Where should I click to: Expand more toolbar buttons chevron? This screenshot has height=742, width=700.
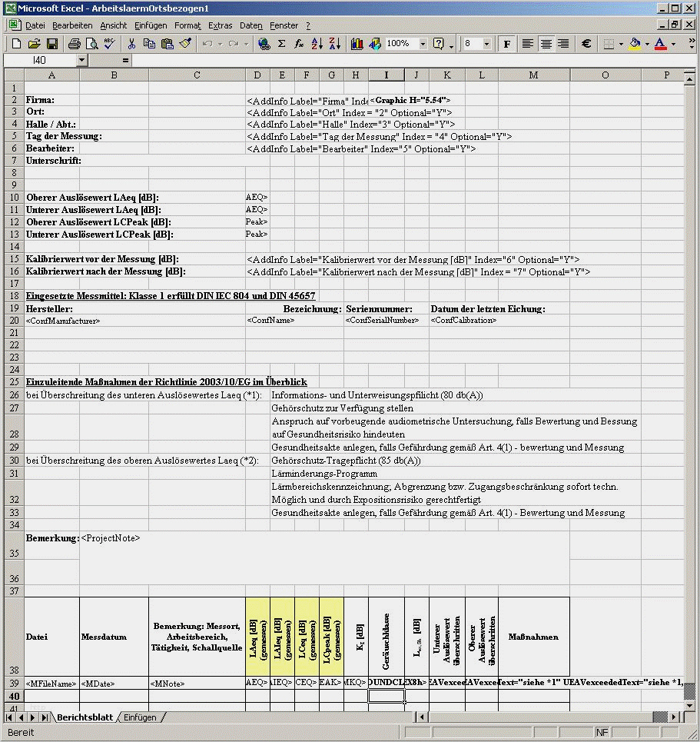pos(692,44)
